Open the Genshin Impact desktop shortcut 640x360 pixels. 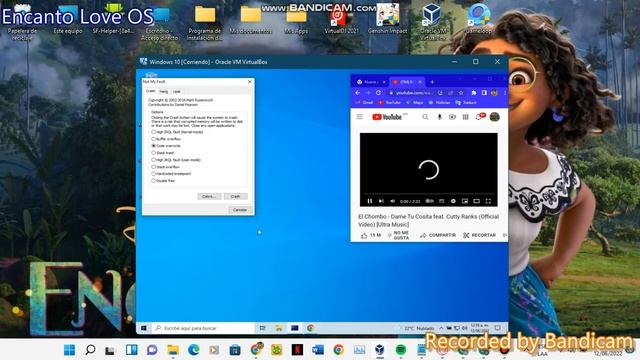[x=387, y=20]
